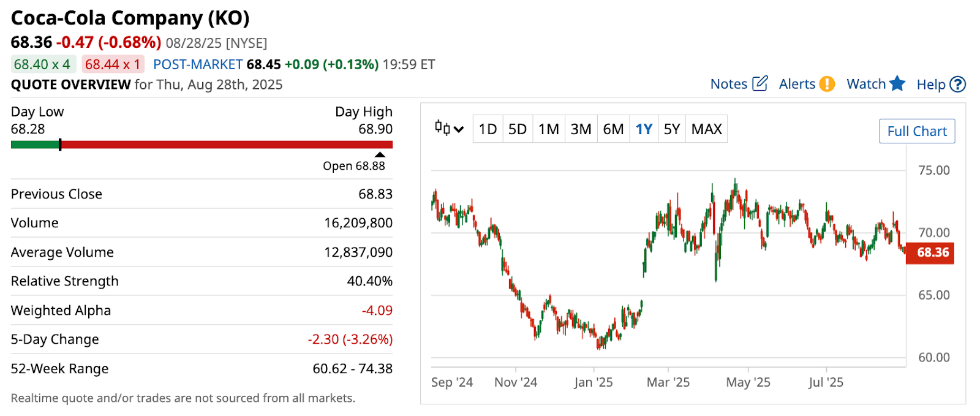
Task: Click the Day High 68.90 value
Action: pos(375,129)
